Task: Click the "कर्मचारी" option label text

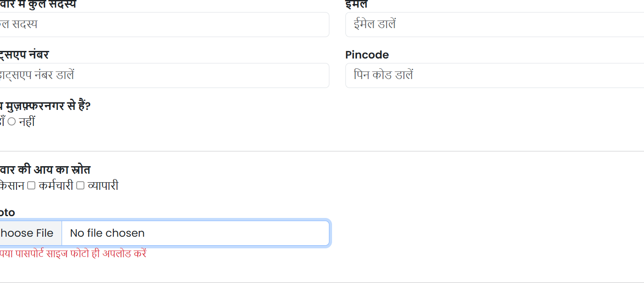Action: click(x=56, y=186)
